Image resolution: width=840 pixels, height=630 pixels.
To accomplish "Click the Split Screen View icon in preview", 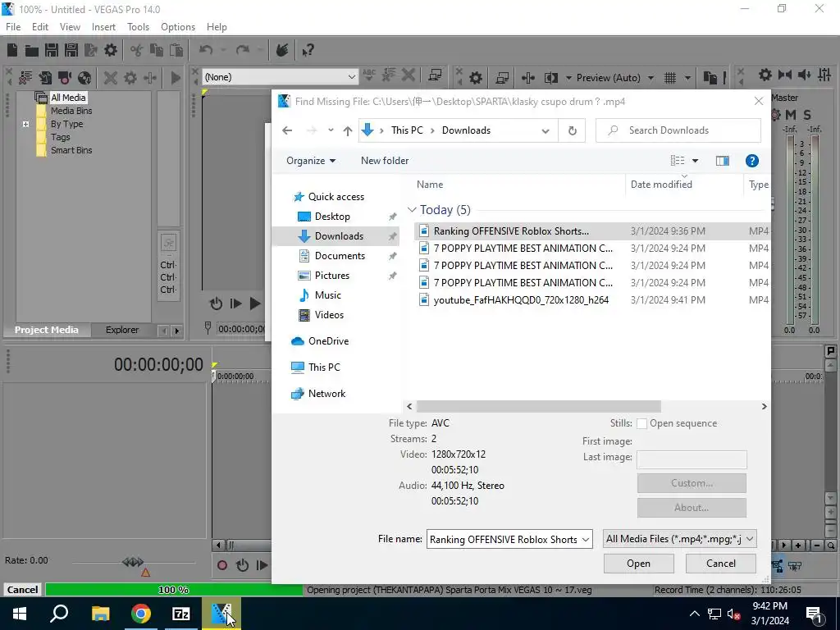I will [x=550, y=78].
